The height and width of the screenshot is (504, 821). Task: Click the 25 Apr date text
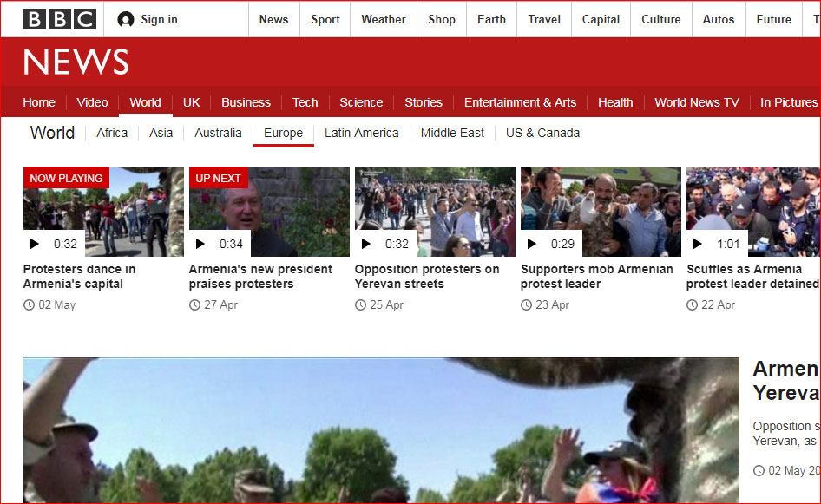[387, 304]
